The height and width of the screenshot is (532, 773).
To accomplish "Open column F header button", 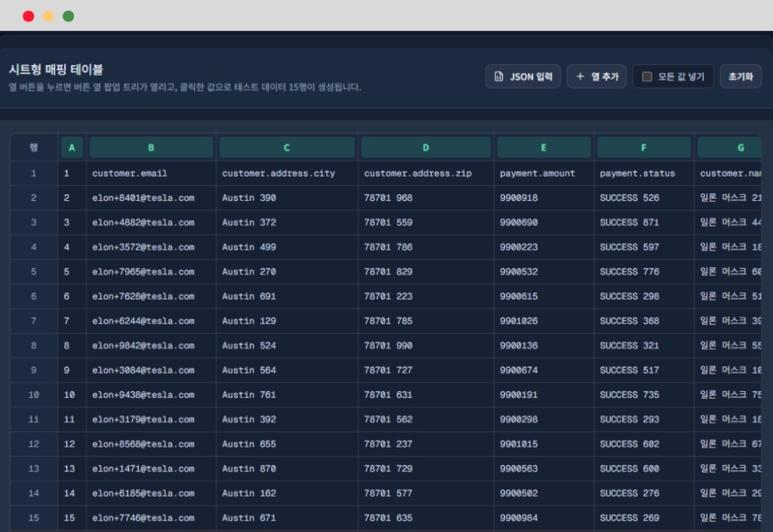I will pyautogui.click(x=644, y=147).
